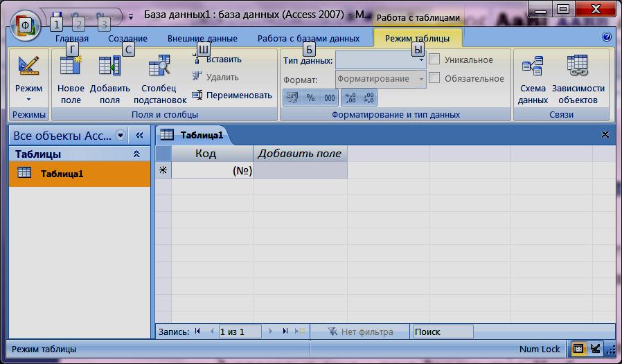The width and height of the screenshot is (622, 364).
Task: Click the Save icon in Quick Access Toolbar
Action: tap(57, 17)
